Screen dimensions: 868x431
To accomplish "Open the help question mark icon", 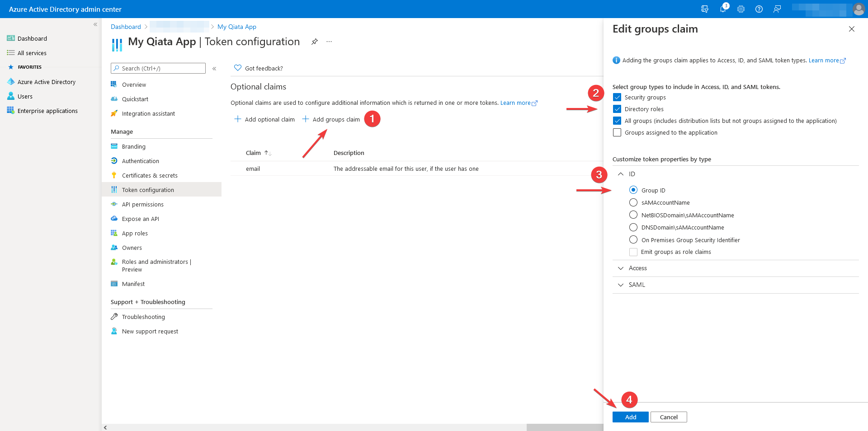I will (x=759, y=9).
